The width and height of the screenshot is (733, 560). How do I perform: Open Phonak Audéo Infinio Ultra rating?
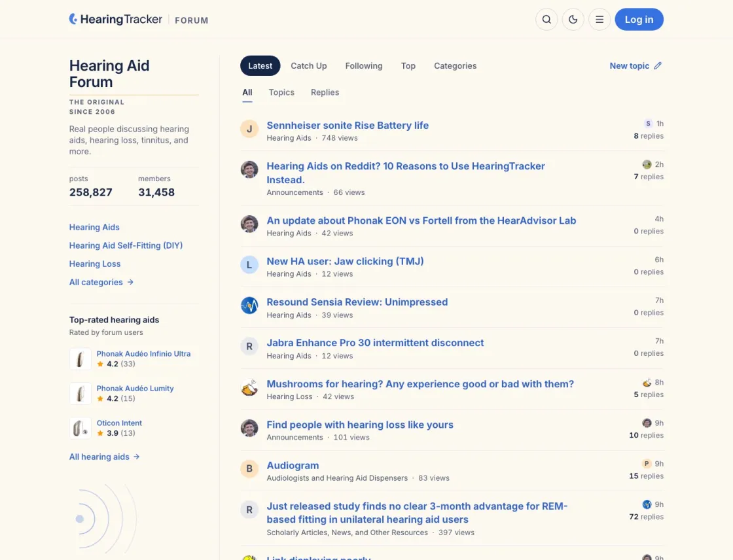[143, 354]
